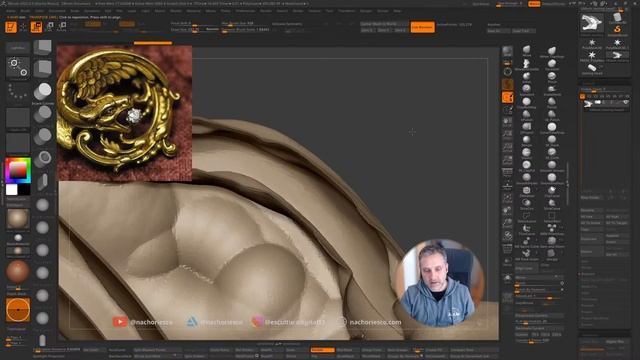Select the Move Topological brush
The image size is (640, 360).
coord(552,51)
